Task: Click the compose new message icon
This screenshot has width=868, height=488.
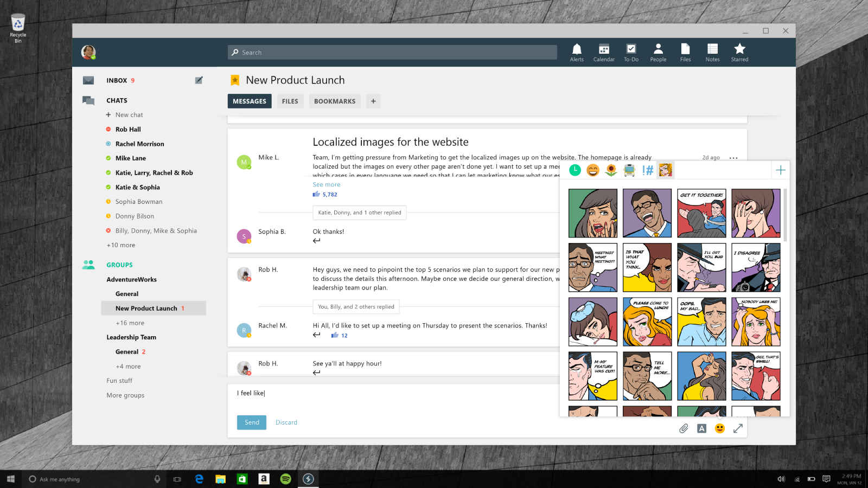Action: coord(199,80)
